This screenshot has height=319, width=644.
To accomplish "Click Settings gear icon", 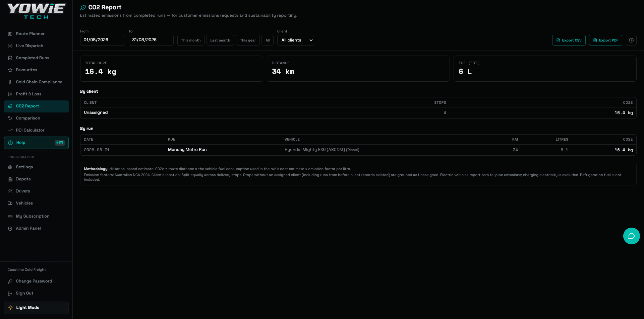I will coord(10,167).
